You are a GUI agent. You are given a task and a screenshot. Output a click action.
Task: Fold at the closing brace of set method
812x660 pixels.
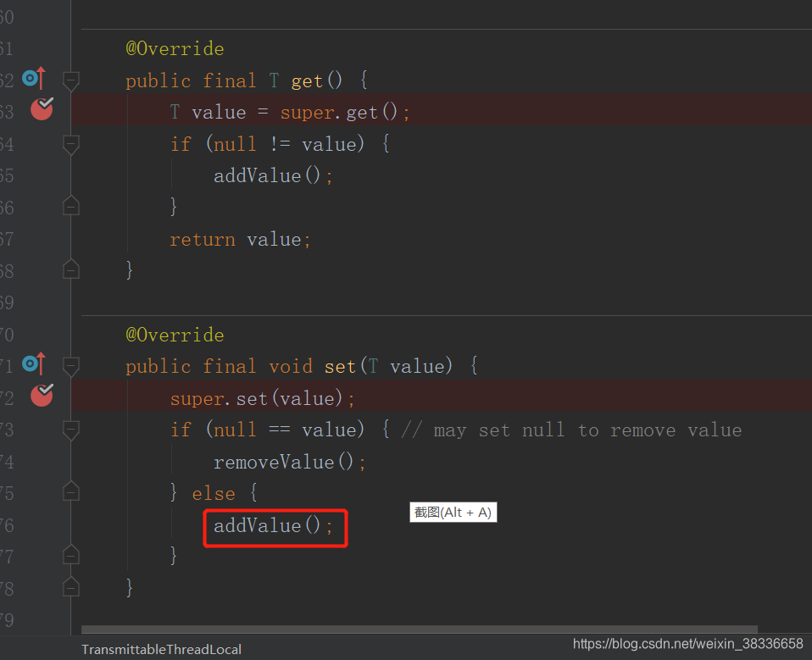tap(71, 586)
